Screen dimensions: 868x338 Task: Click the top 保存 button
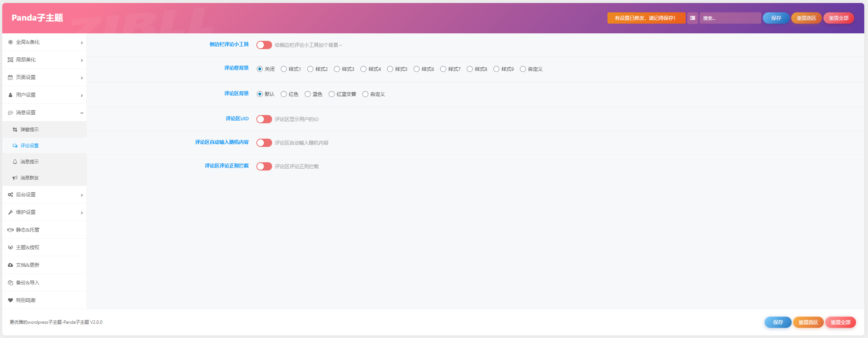776,18
